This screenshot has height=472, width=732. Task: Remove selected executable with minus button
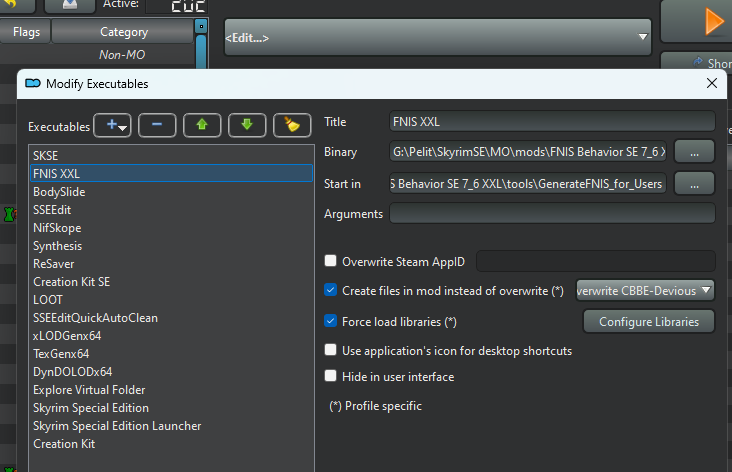coord(157,125)
